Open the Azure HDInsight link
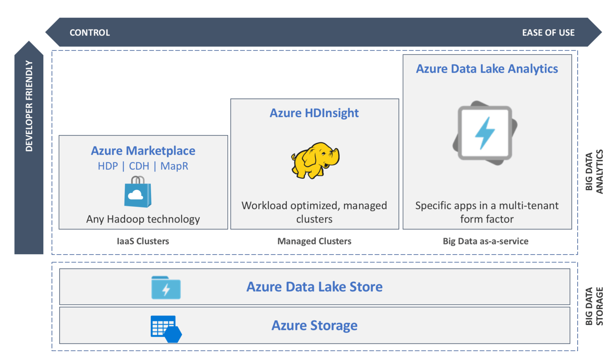 [314, 113]
